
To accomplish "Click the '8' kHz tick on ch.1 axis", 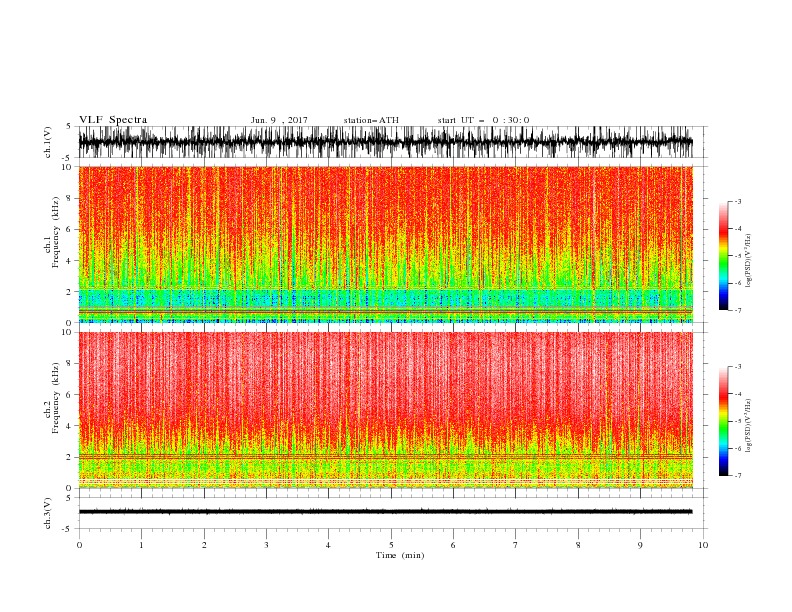I will 70,198.
